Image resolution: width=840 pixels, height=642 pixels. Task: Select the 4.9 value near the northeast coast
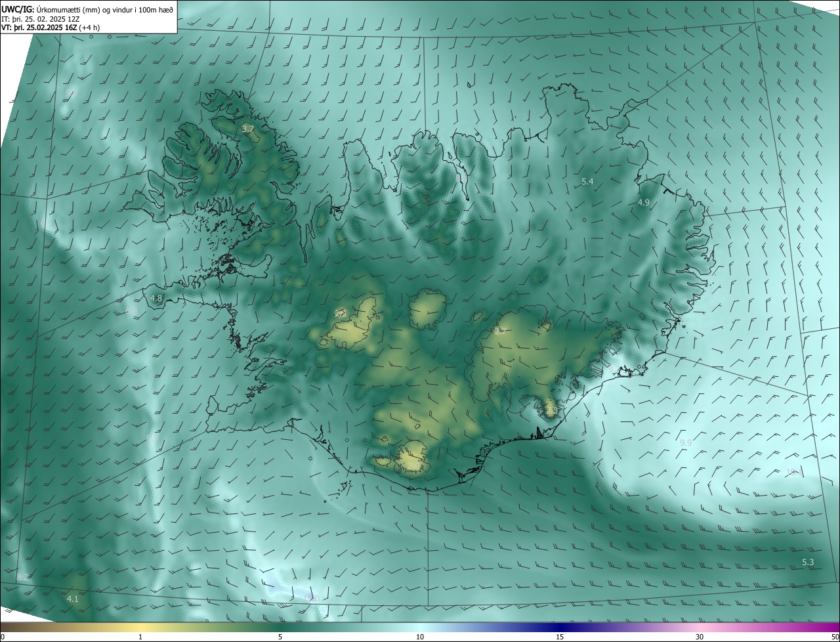tap(644, 203)
